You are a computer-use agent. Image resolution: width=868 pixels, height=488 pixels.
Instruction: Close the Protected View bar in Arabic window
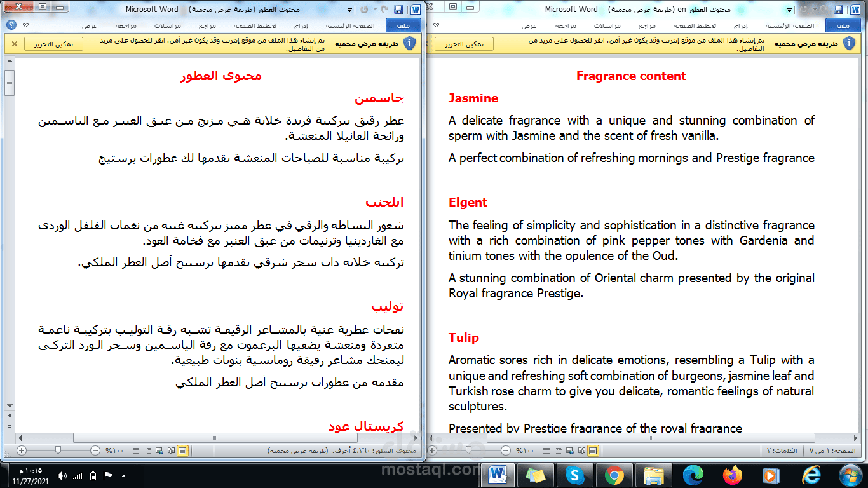14,44
